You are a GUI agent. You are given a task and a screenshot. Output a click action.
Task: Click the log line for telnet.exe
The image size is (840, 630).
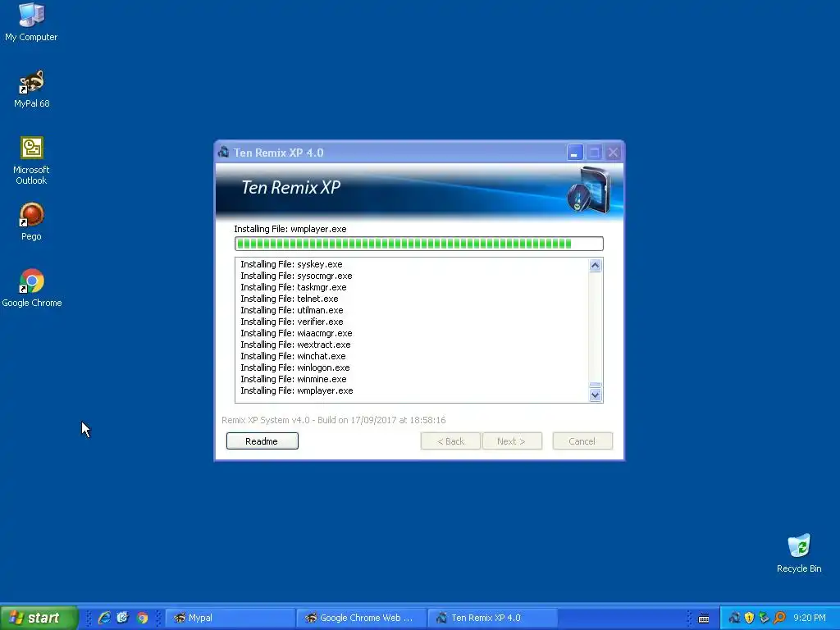290,299
